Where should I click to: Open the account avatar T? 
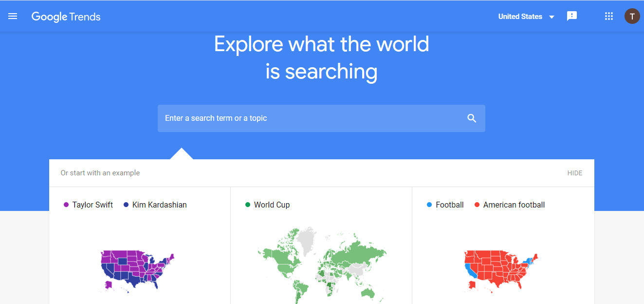tap(632, 16)
